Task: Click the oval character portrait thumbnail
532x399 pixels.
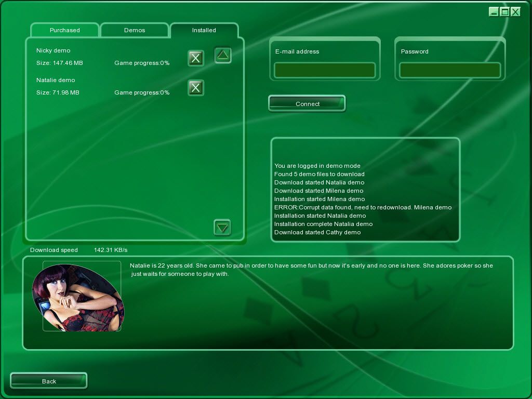Action: (78, 297)
